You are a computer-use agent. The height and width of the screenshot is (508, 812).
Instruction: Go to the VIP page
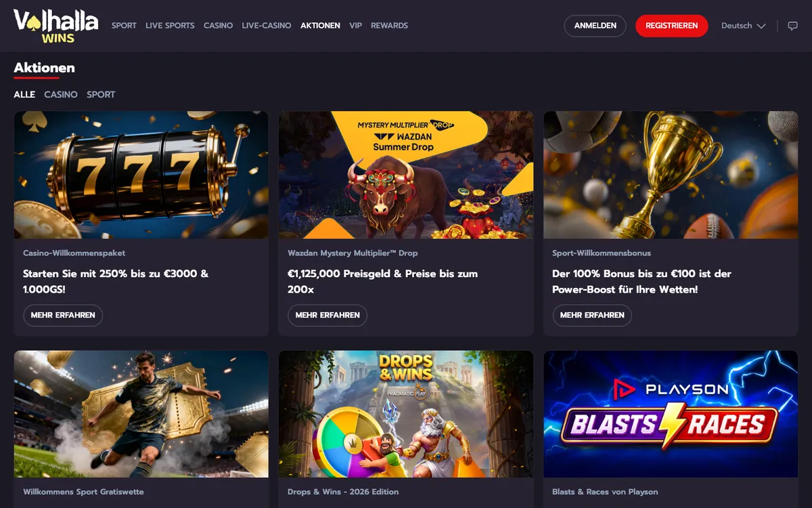(355, 26)
